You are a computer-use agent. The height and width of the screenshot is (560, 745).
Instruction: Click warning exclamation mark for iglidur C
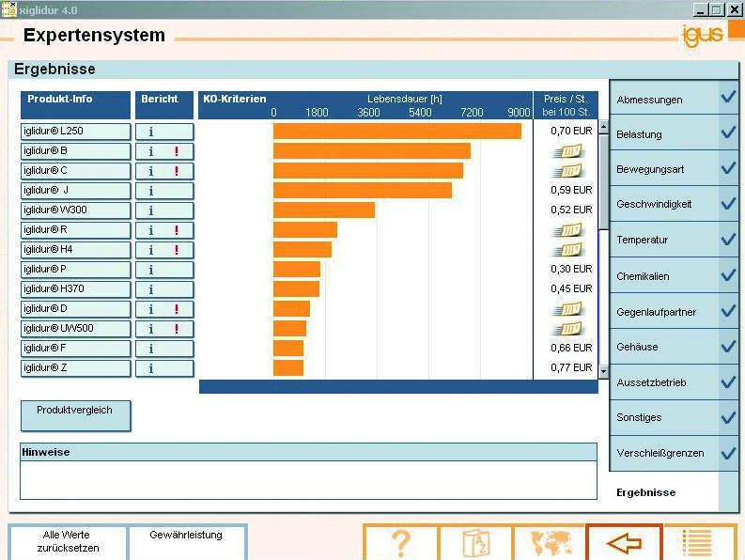[x=177, y=171]
